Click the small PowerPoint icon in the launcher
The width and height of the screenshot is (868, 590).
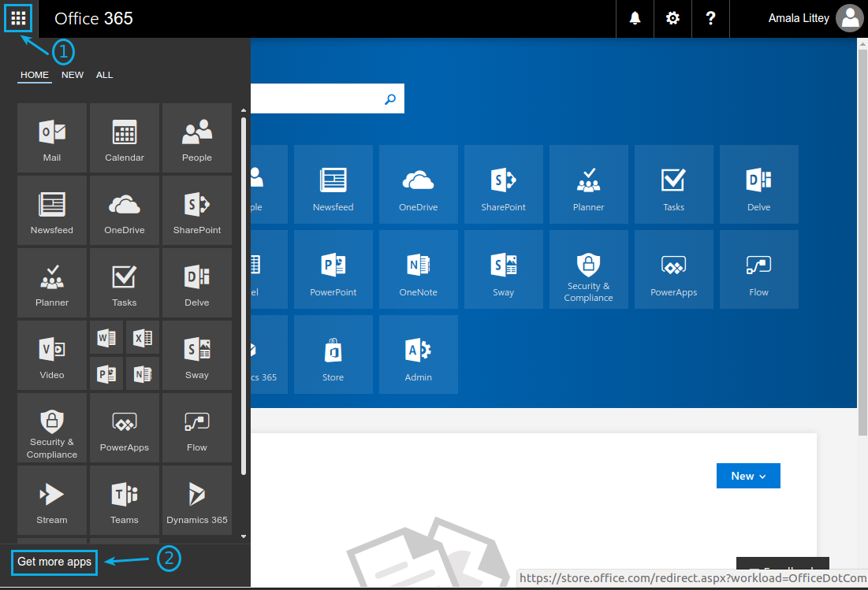(106, 374)
